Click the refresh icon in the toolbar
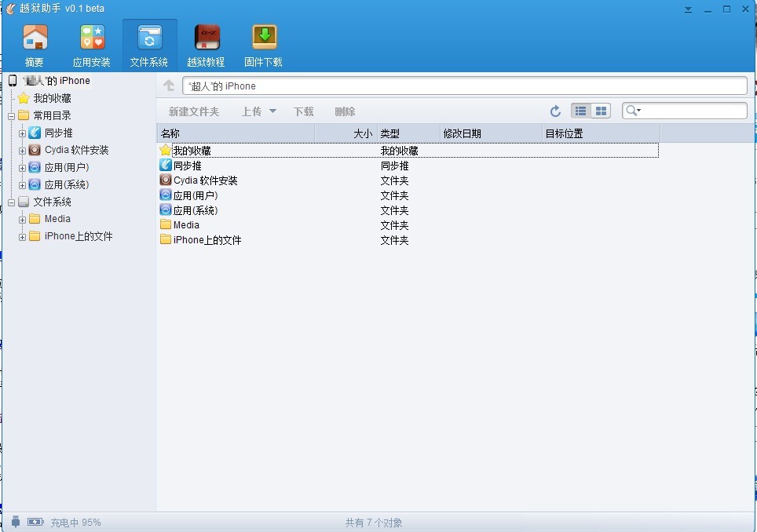This screenshot has width=757, height=532. [x=555, y=111]
